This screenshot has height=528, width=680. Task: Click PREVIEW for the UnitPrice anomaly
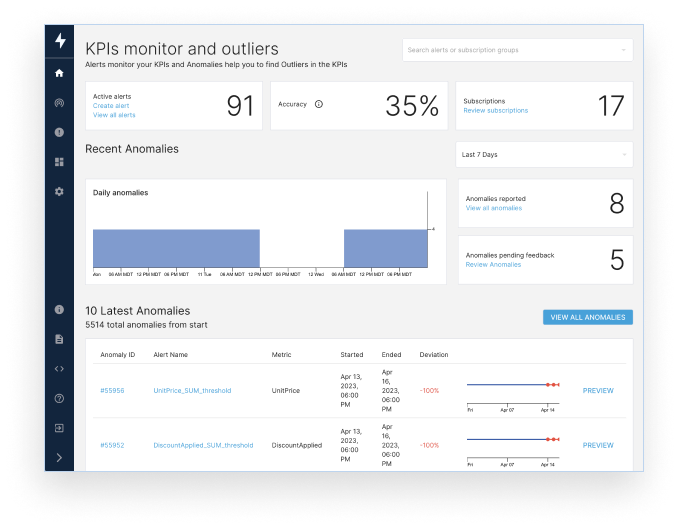click(x=598, y=391)
